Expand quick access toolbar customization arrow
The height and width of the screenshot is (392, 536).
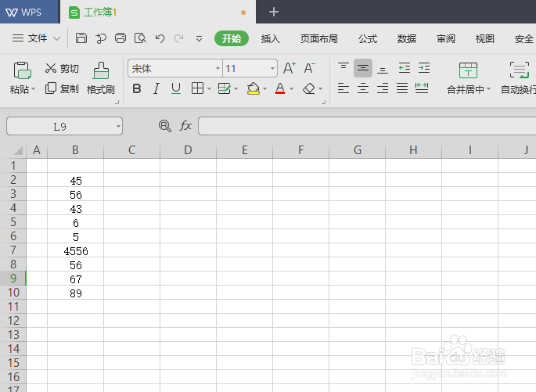tap(199, 38)
